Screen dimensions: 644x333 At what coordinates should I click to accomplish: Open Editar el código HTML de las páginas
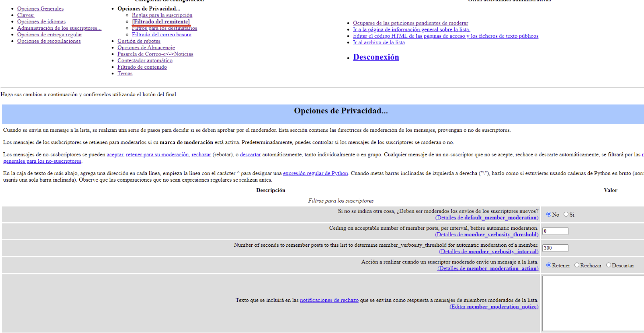click(446, 36)
